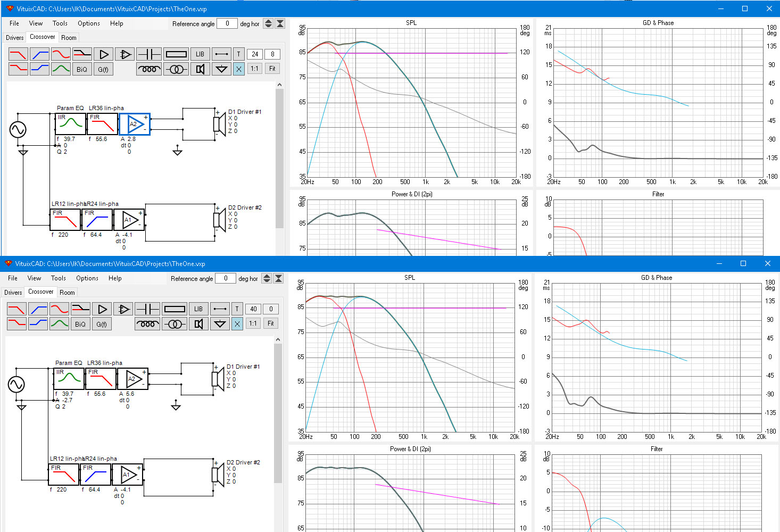780x532 pixels.
Task: Select low-pass filter icon in upper window
Action: 19,54
